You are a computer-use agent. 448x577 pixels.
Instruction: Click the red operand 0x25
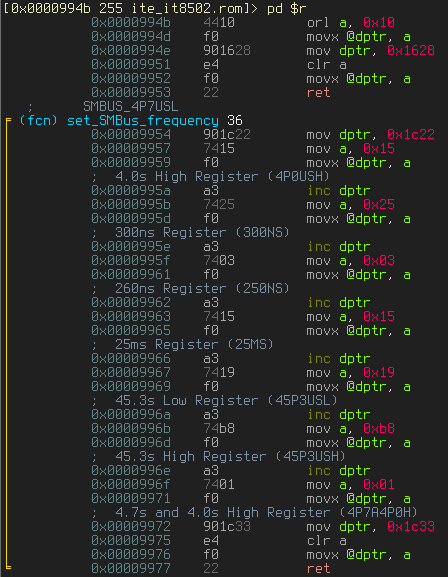tap(379, 205)
